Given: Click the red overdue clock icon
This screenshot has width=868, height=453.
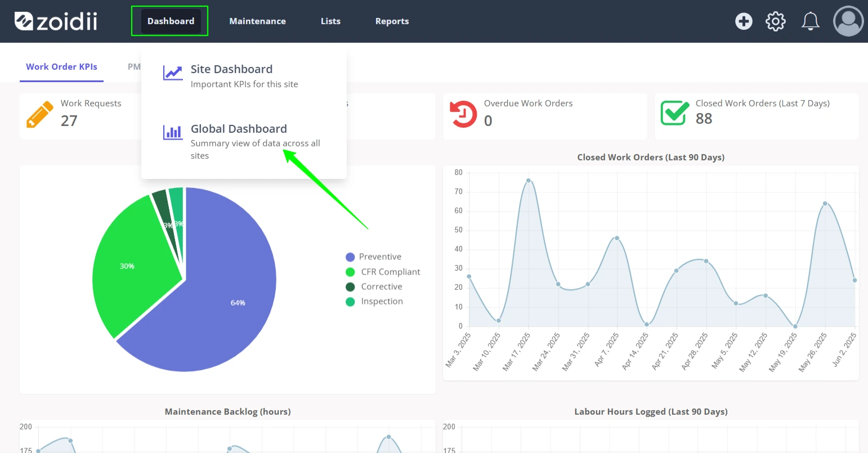Looking at the screenshot, I should pos(463,114).
